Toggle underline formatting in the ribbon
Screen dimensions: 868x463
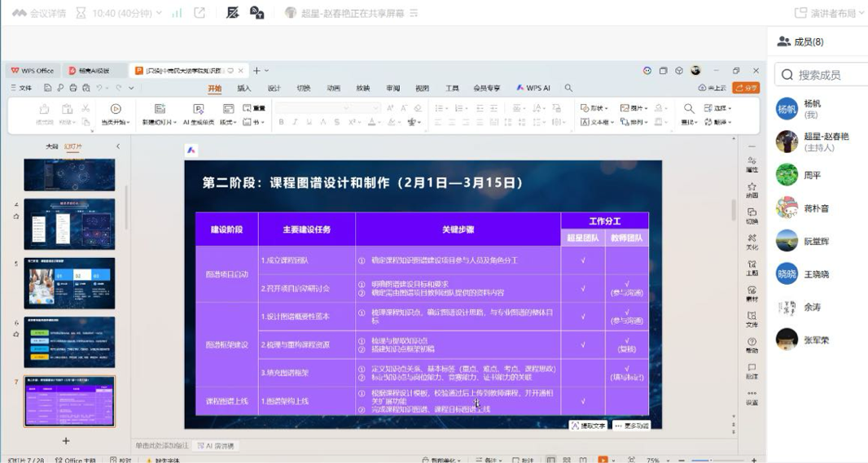coord(309,122)
